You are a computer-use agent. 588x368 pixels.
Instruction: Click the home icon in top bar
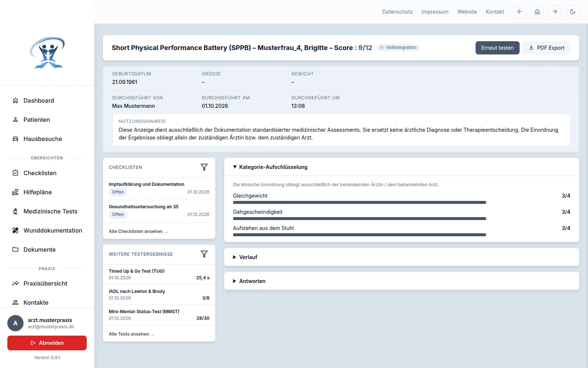click(537, 12)
